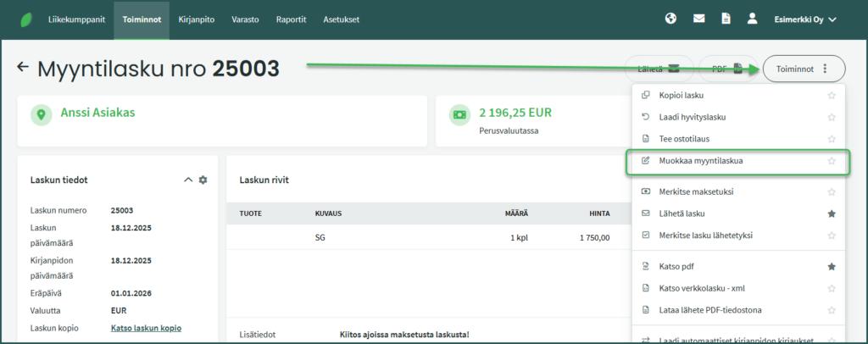868x344 pixels.
Task: Open the user profile icon
Action: (x=752, y=19)
